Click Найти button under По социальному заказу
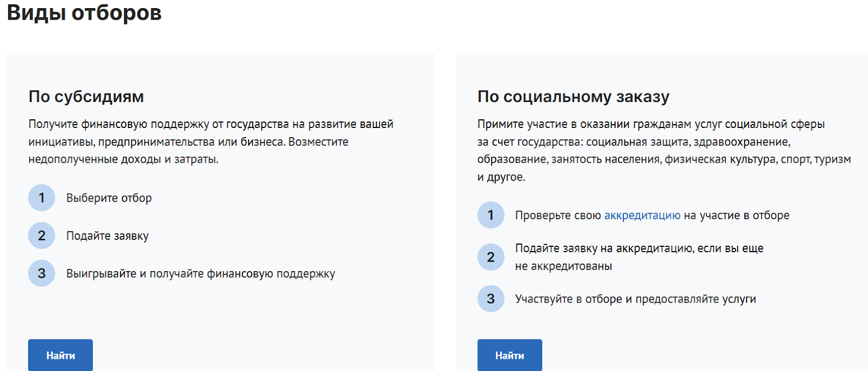868x371 pixels. [509, 355]
